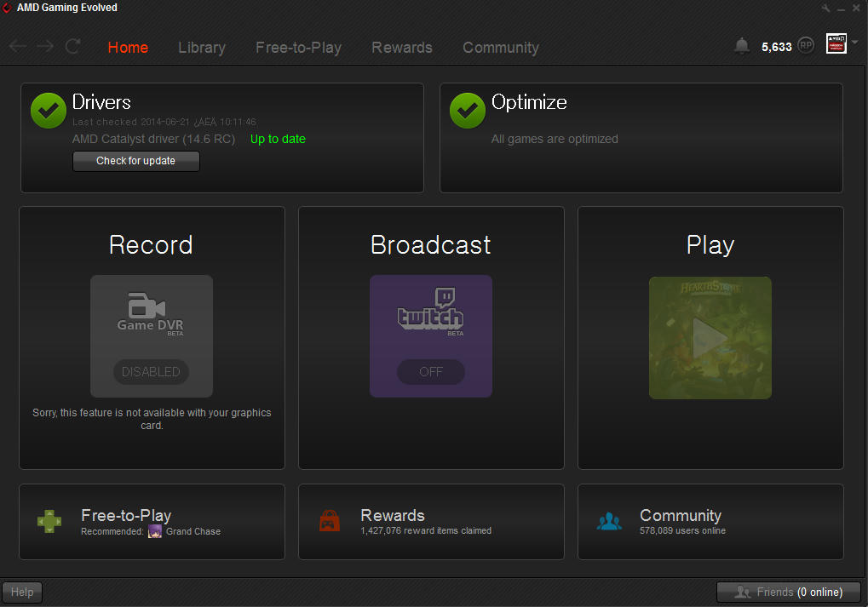This screenshot has width=868, height=607.
Task: Click All games are optimized text
Action: coord(555,139)
